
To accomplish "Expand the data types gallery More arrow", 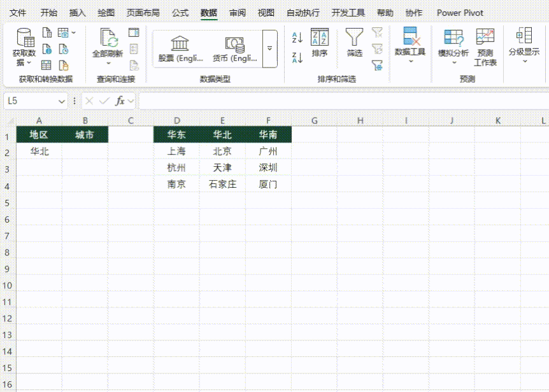I will pyautogui.click(x=269, y=48).
